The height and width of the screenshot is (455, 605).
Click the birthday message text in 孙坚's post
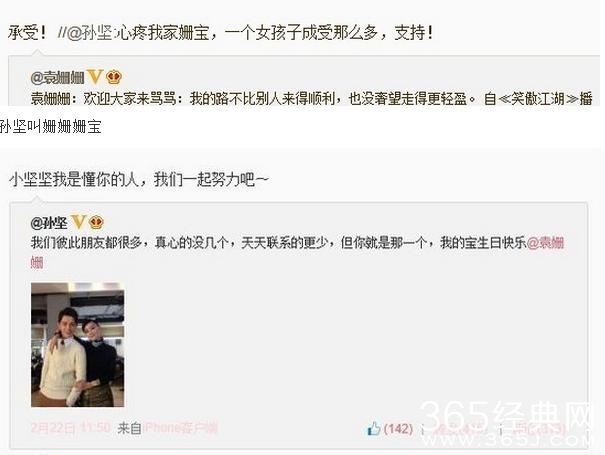278,243
